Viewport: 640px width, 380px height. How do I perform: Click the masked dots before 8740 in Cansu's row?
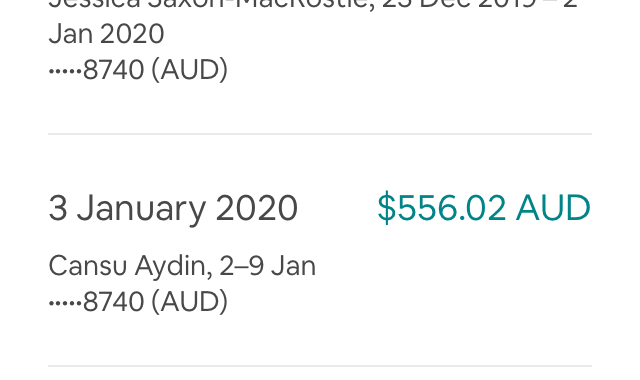click(65, 303)
